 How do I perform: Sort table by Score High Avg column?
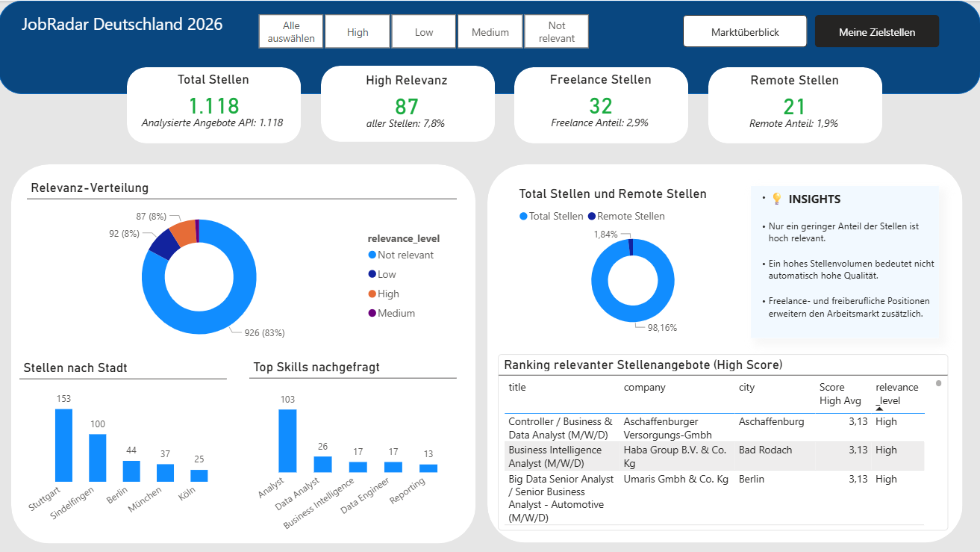coord(840,394)
